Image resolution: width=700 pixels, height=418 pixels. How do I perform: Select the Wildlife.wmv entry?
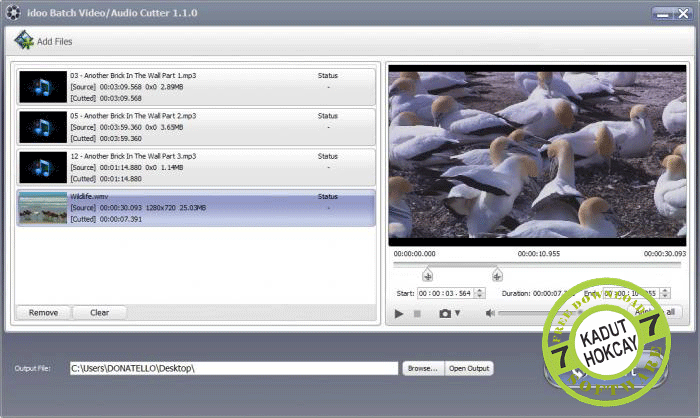click(196, 208)
